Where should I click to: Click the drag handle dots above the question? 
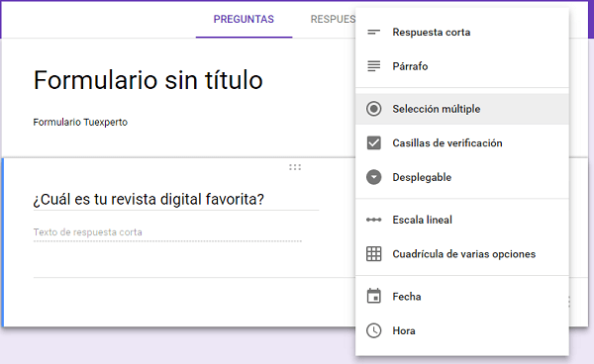[295, 167]
